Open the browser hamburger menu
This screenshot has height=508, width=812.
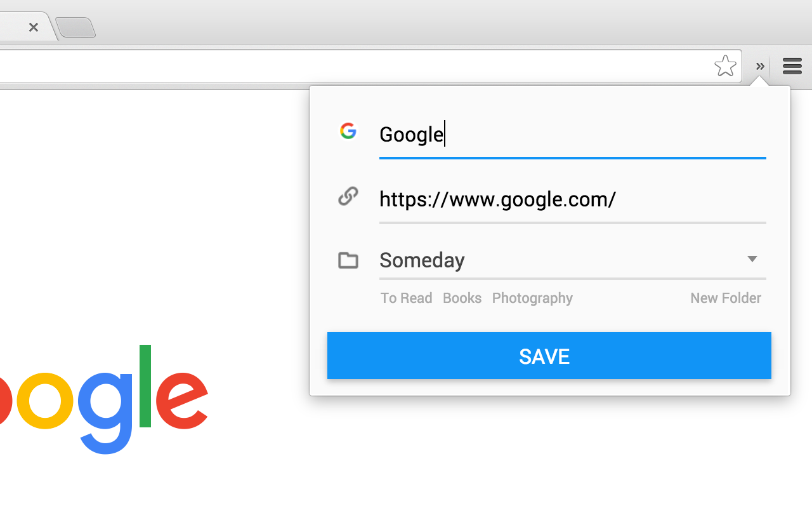792,65
